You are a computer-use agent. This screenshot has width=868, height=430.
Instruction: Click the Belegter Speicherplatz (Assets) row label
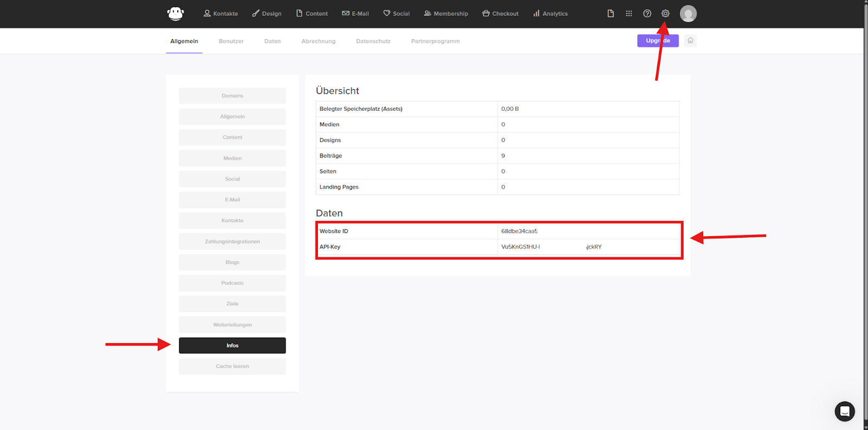pyautogui.click(x=361, y=109)
